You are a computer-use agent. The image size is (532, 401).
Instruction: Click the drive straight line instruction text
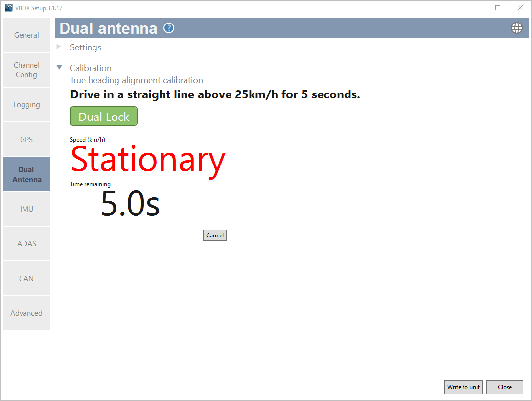(x=215, y=94)
